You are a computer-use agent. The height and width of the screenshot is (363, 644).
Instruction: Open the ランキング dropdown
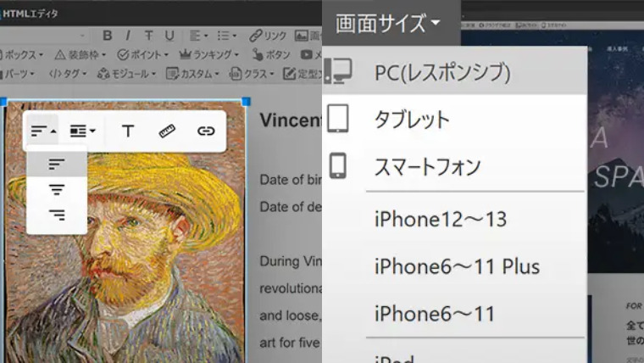(209, 54)
